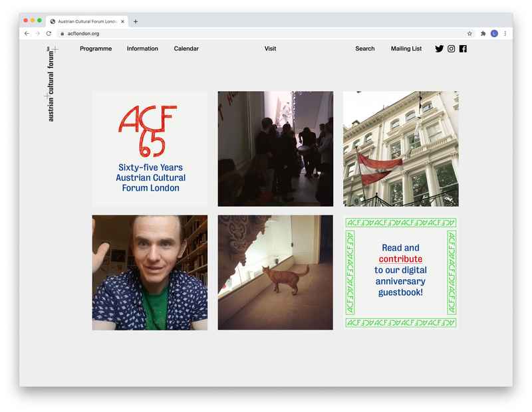
Task: Open the orange cat photo tile
Action: pos(275,272)
